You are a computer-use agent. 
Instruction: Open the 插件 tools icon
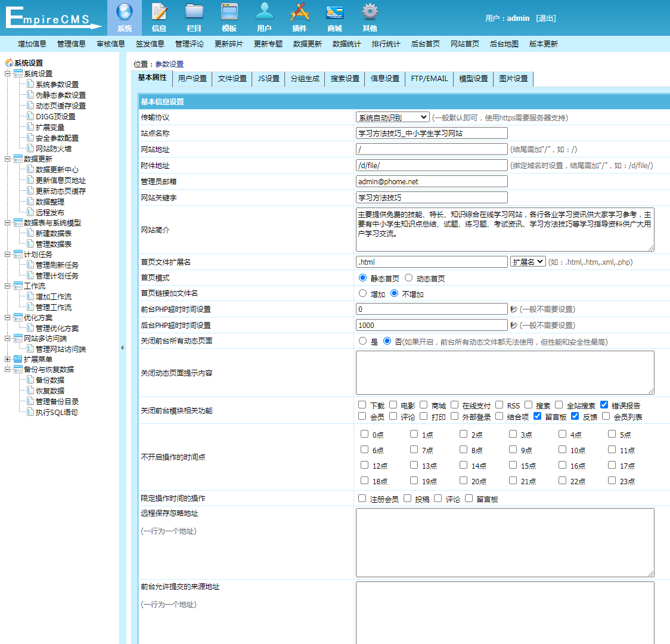300,12
